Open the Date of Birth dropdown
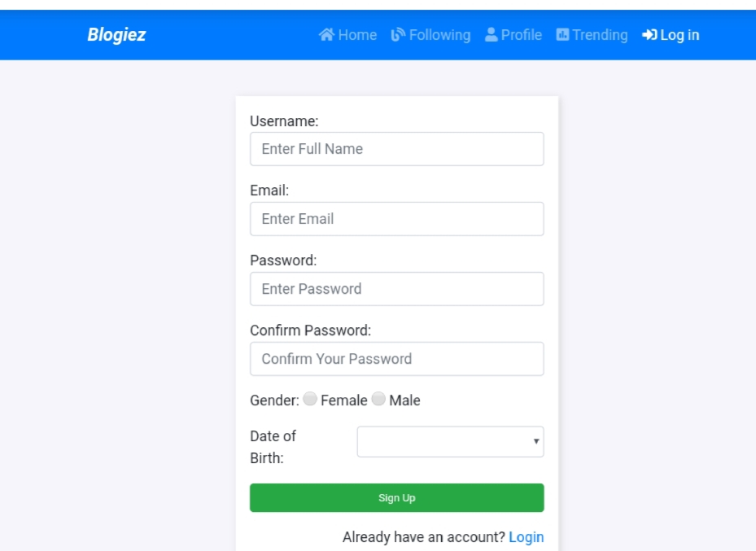Screen dimensions: 756x551 pos(450,442)
